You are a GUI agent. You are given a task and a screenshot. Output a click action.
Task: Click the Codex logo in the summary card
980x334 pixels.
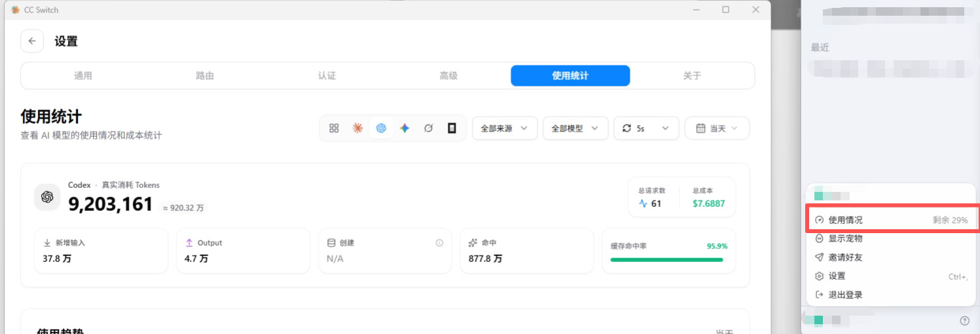click(x=47, y=197)
